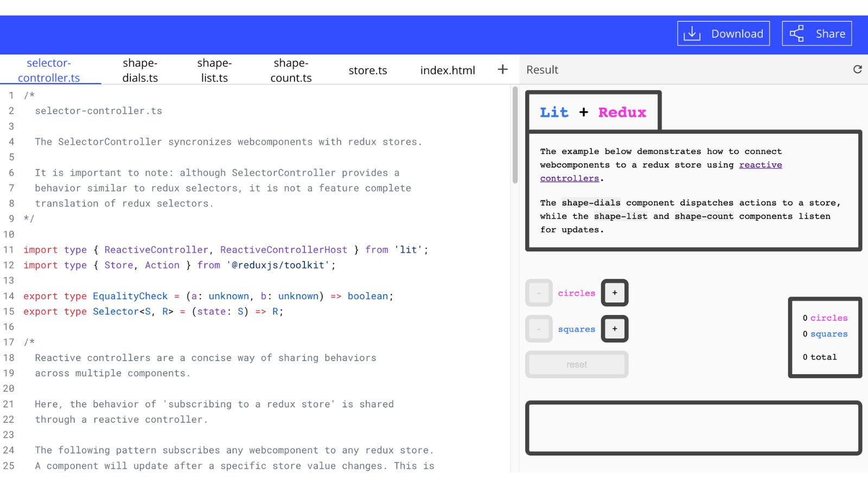Click EqualityCheck type on line 14
Viewport: 868px width, 488px height.
(x=130, y=296)
